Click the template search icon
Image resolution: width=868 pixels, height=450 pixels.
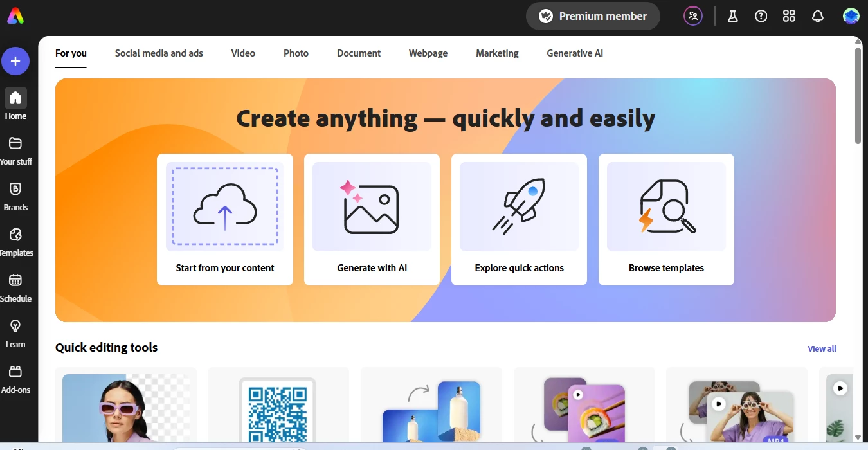(666, 206)
